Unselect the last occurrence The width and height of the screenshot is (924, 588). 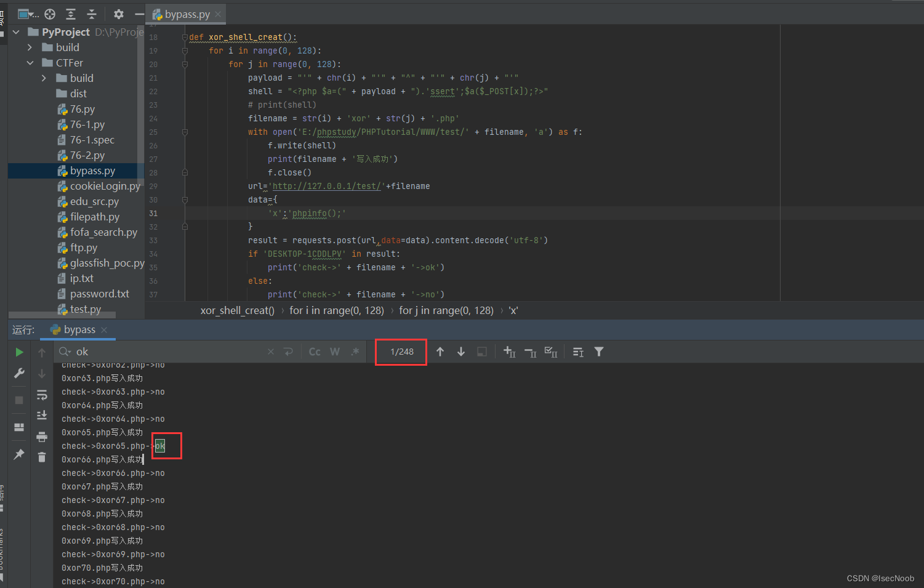531,352
